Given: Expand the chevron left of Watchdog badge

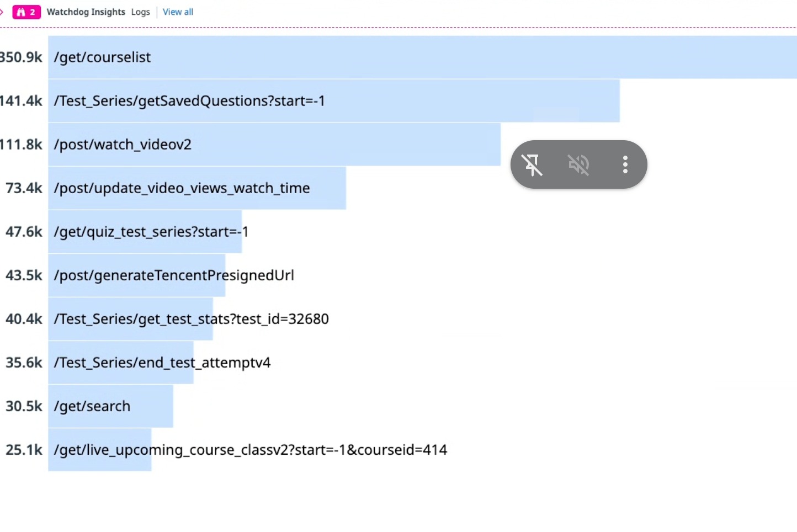Looking at the screenshot, I should pyautogui.click(x=2, y=12).
